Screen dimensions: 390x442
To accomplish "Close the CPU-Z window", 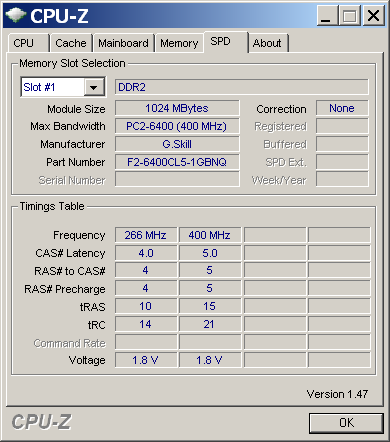I will click(x=373, y=16).
